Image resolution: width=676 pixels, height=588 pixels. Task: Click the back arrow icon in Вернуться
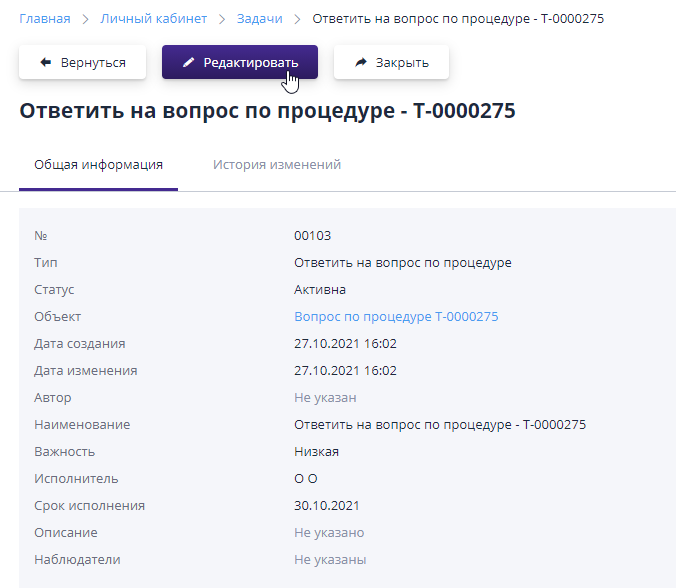coord(45,62)
